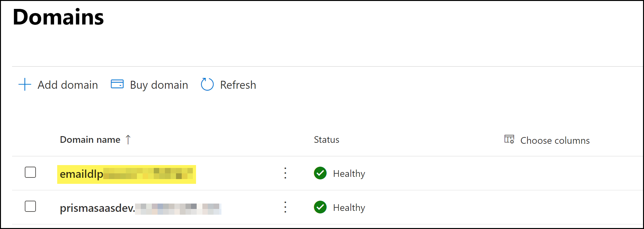Viewport: 644px width, 229px height.
Task: Open the emaildlp domain link
Action: coord(82,174)
